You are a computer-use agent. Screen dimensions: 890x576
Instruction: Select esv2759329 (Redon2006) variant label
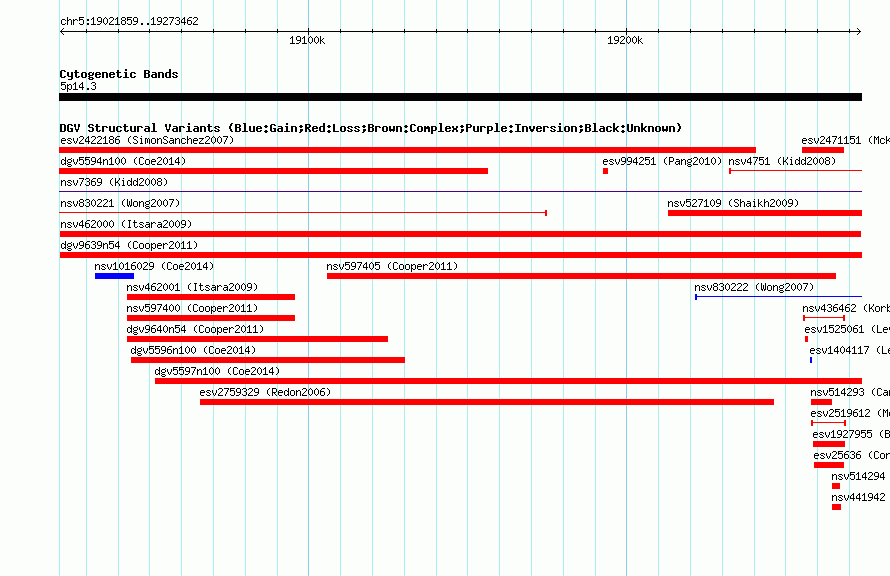(x=265, y=392)
